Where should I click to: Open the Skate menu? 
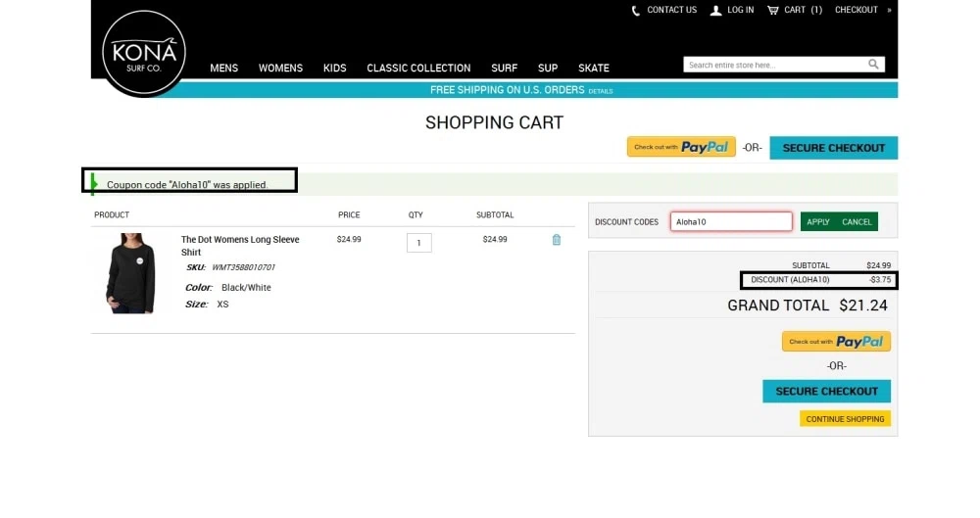point(594,69)
